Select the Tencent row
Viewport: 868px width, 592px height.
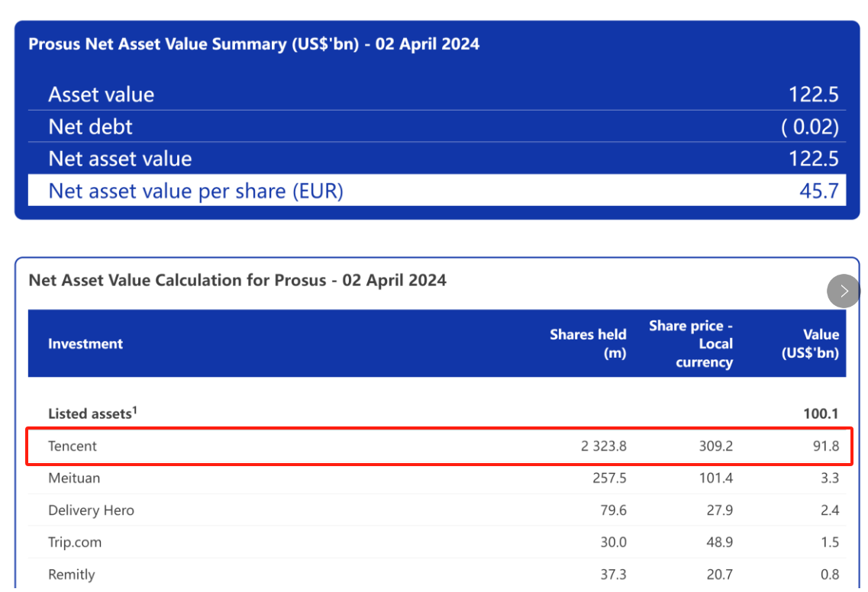tap(437, 446)
